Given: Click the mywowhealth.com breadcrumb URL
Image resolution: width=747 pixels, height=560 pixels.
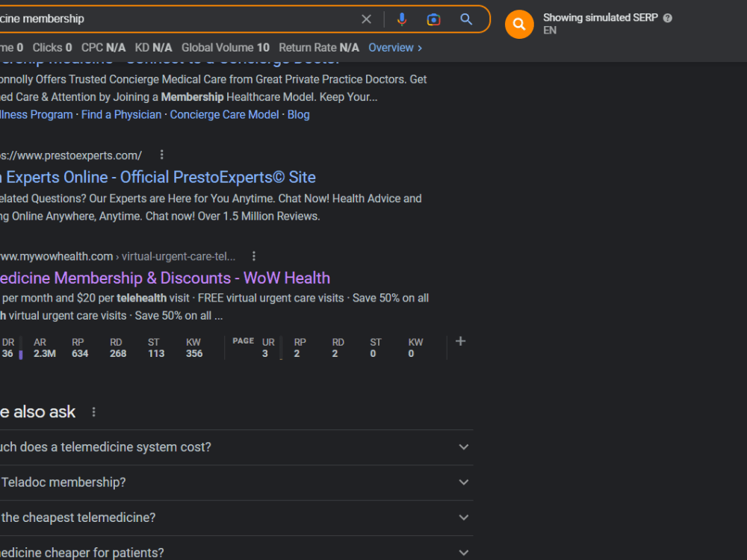Looking at the screenshot, I should (118, 257).
